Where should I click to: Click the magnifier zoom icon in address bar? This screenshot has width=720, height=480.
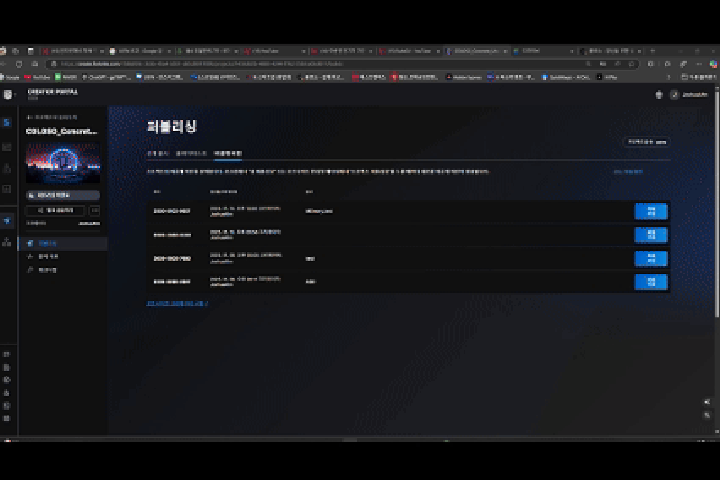(x=588, y=64)
